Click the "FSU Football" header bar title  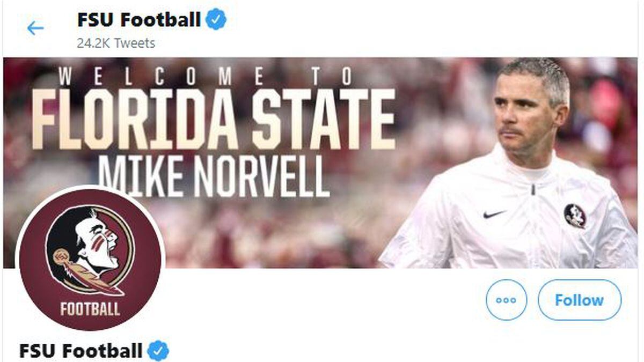(138, 20)
